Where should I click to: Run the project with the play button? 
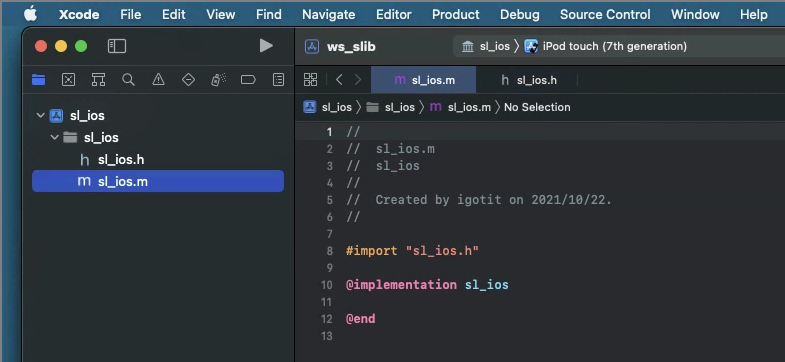pos(266,46)
